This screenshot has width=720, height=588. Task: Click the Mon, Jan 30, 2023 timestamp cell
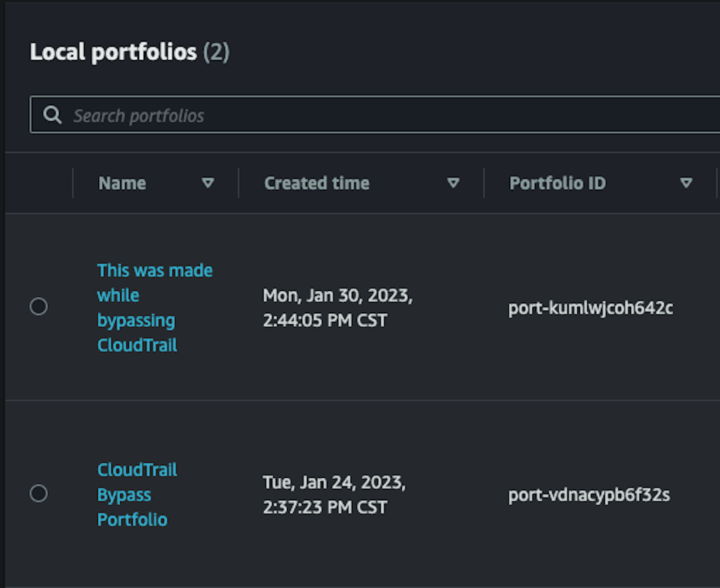tap(337, 308)
